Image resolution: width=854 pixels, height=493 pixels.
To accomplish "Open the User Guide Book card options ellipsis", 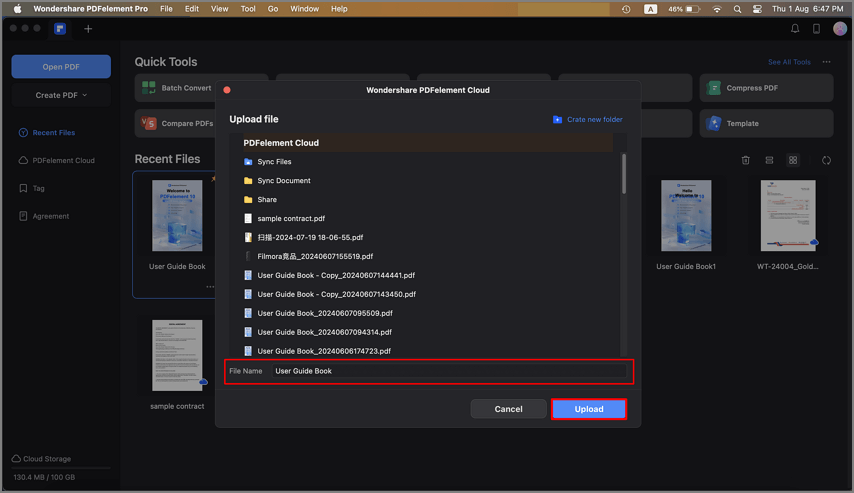I will (x=210, y=287).
